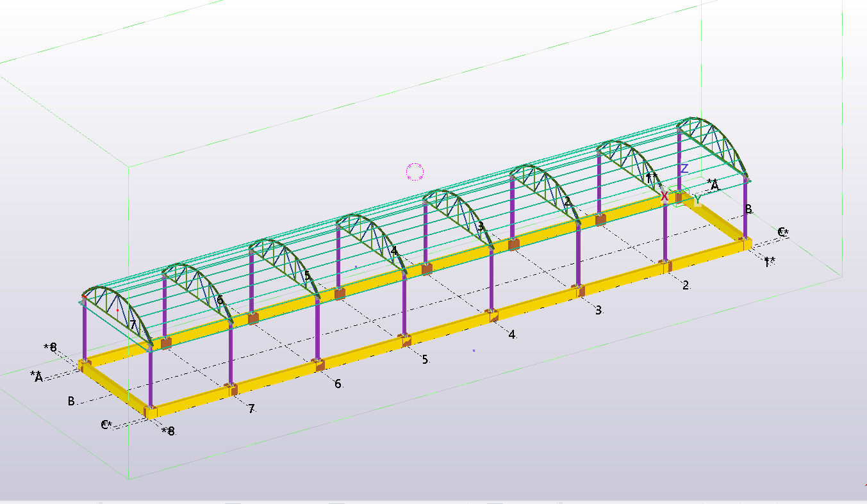Pick grid label 2 below the front beam
Screen dimensions: 867x504
[x=686, y=285]
